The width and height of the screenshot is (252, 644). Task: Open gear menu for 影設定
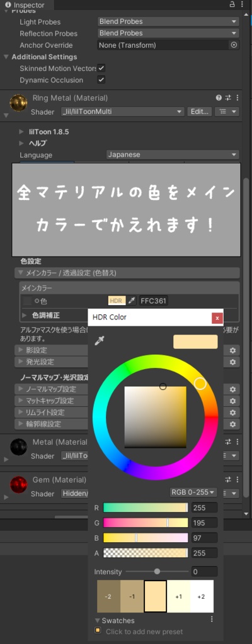tap(232, 350)
